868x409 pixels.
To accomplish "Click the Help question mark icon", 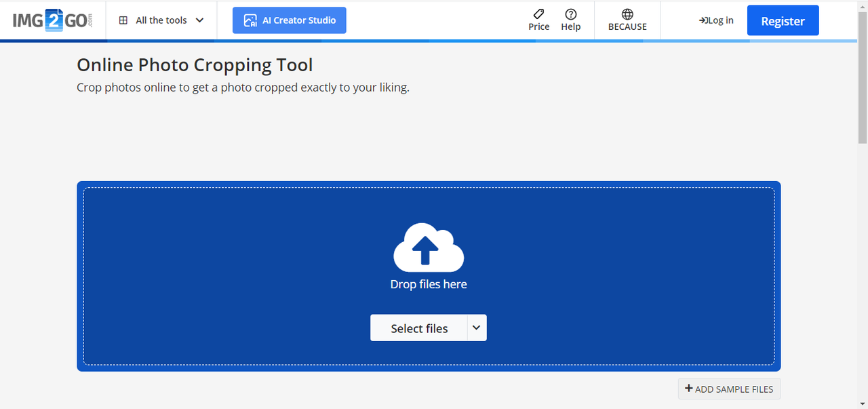I will (x=571, y=14).
